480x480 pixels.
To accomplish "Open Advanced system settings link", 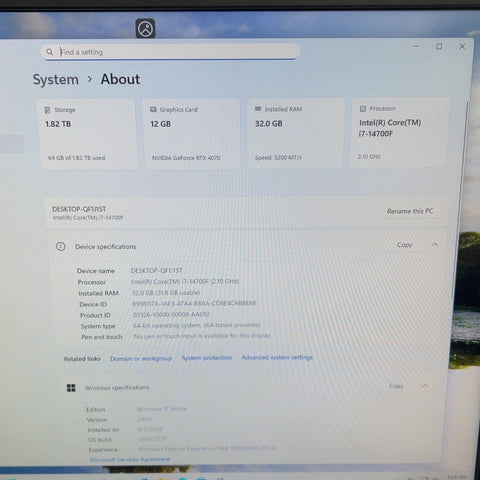I will [x=277, y=357].
